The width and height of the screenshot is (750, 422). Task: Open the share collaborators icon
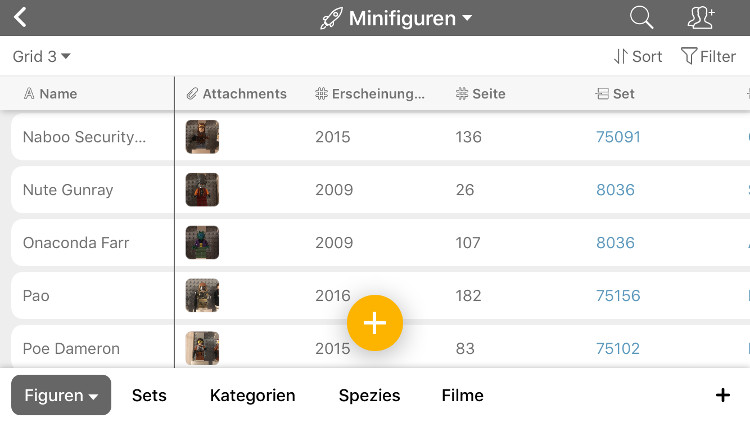tap(700, 17)
